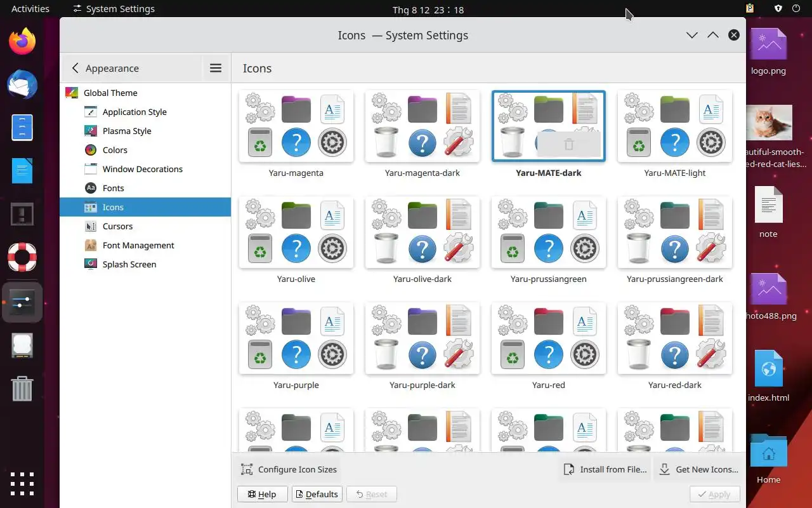Select logo.png on the desktop
Image resolution: width=812 pixels, height=508 pixels.
click(x=768, y=52)
